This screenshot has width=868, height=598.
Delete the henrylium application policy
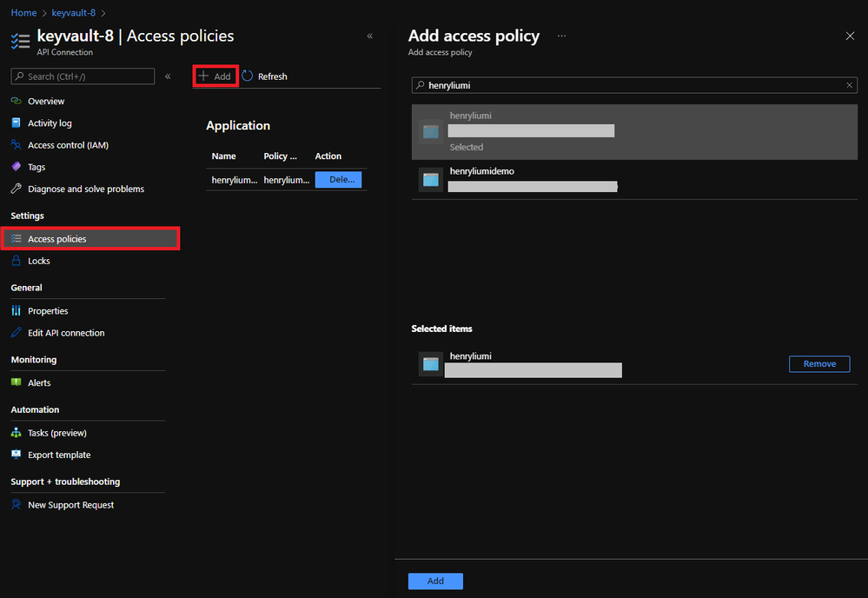coord(338,179)
